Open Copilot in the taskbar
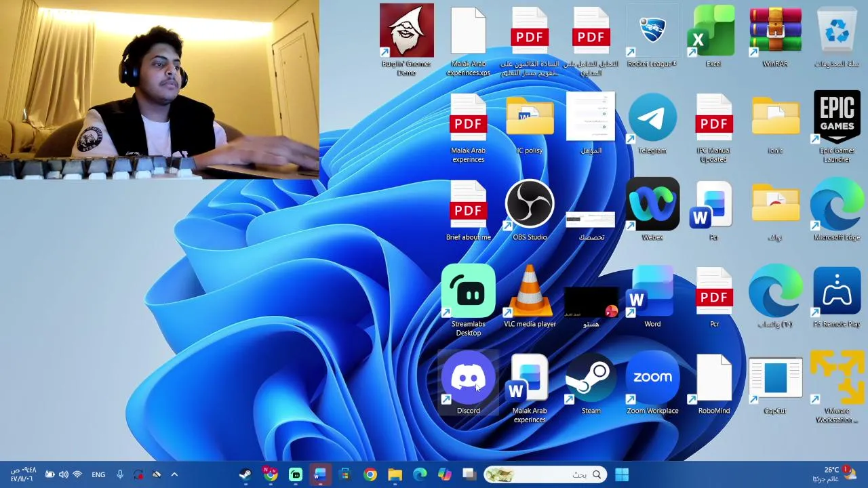 [445, 474]
